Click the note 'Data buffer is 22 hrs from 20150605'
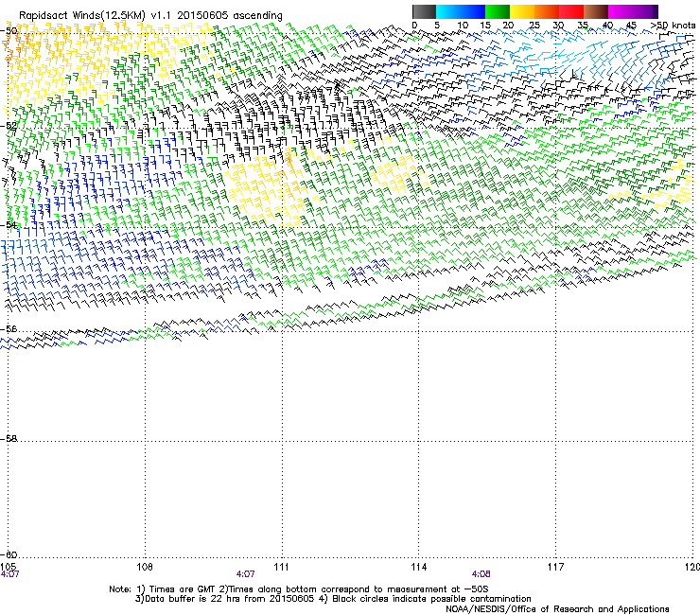 pos(230,599)
